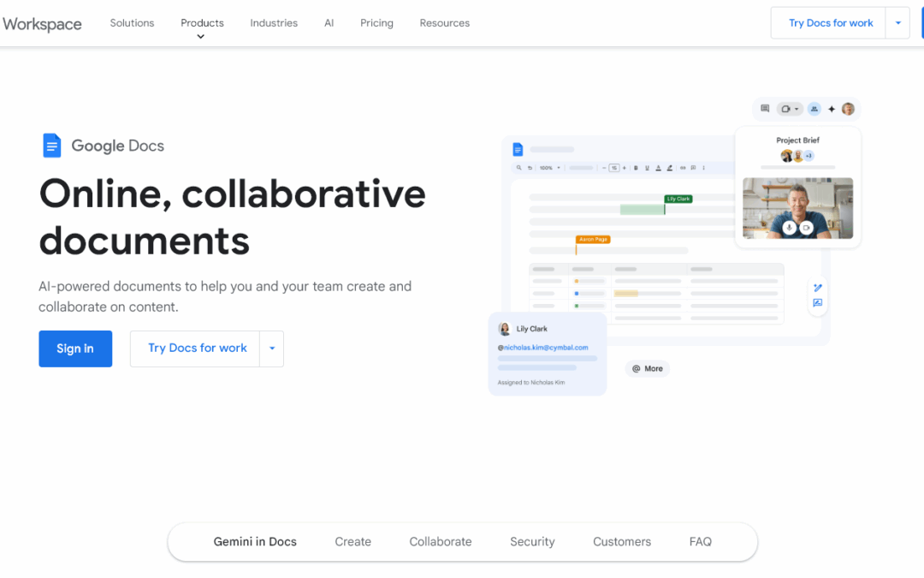Click the magnifier search icon in toolbar
924x578 pixels.
pos(518,168)
